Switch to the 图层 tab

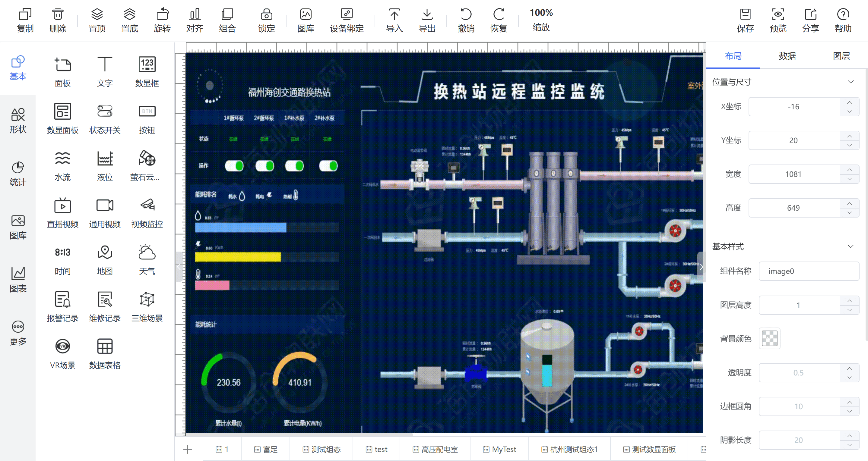point(841,55)
